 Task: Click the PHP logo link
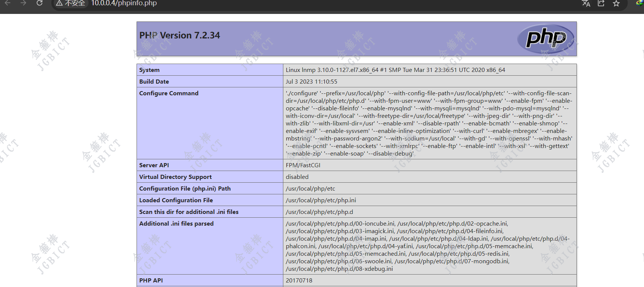pos(546,39)
